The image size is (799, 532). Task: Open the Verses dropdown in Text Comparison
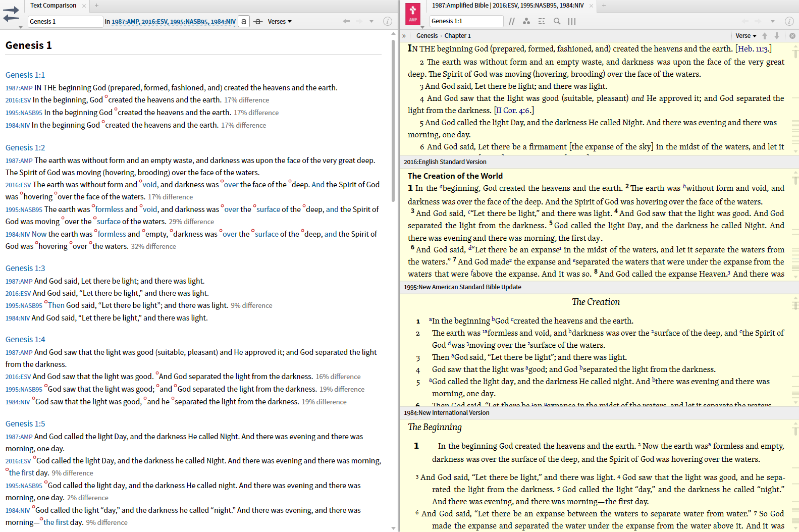coord(280,21)
